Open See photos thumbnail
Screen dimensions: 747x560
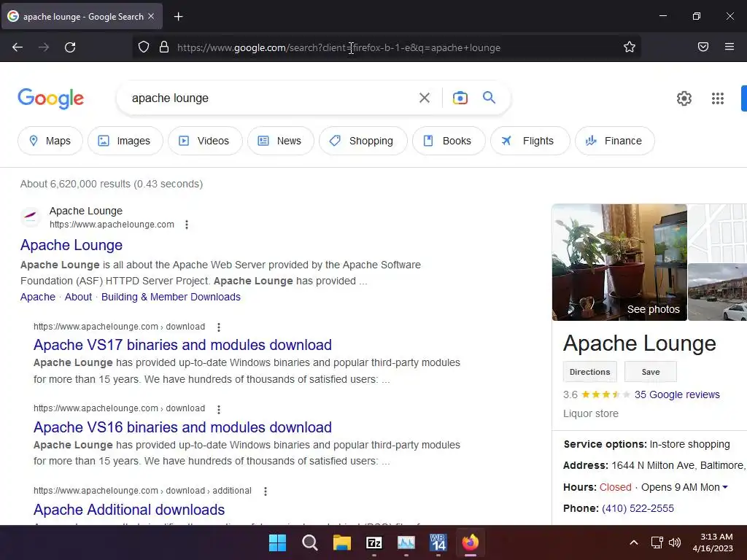[x=619, y=262]
